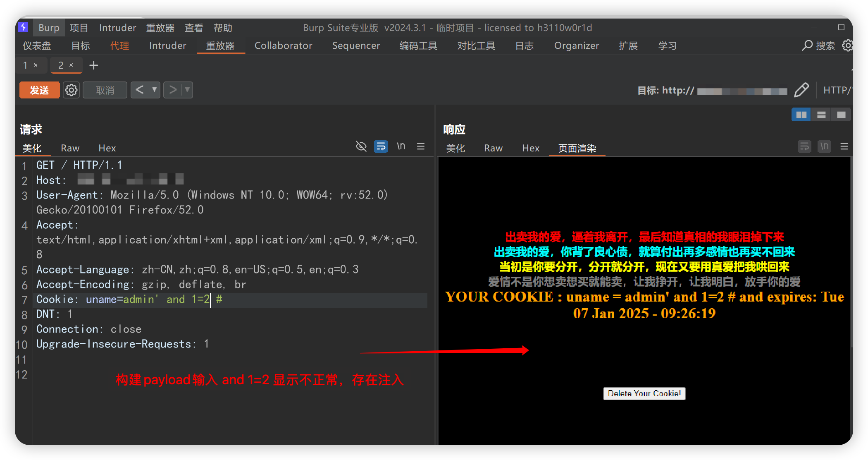Click the edit target pencil icon
Viewport: 868px width, 460px height.
coord(801,90)
